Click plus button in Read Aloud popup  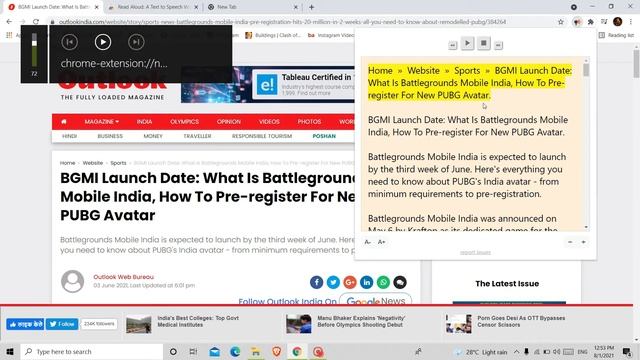(x=584, y=242)
